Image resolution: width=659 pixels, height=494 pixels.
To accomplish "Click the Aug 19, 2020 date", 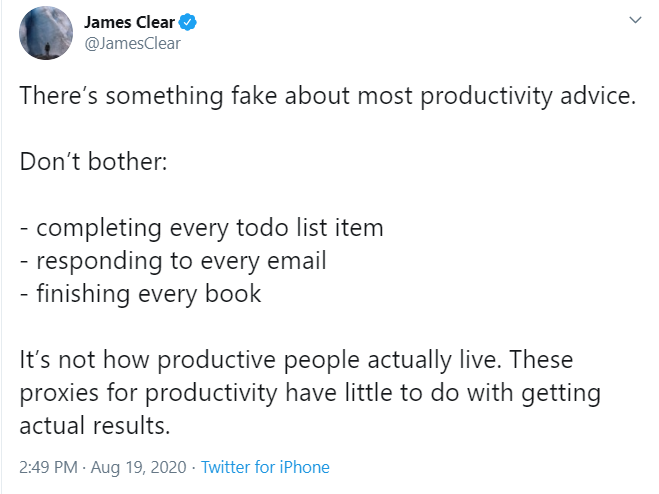I will pyautogui.click(x=138, y=467).
